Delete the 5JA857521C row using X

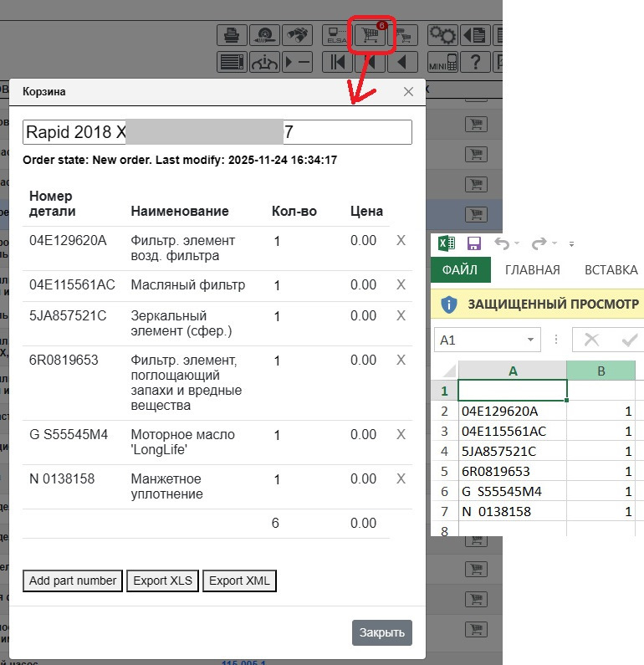pos(401,315)
